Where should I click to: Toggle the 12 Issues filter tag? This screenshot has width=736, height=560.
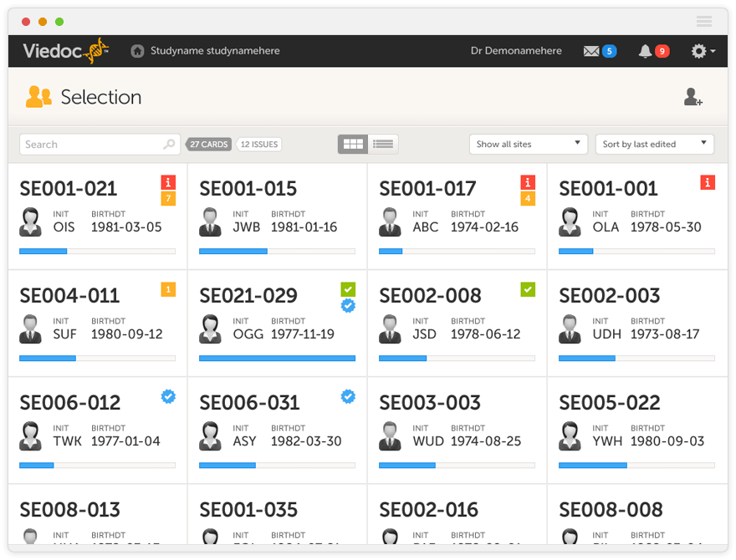click(259, 145)
